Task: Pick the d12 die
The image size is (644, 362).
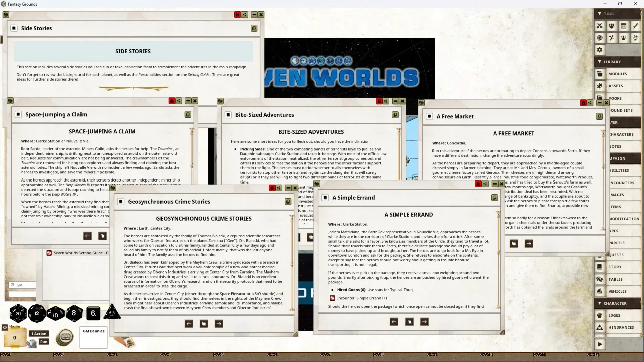Action: coord(37,313)
